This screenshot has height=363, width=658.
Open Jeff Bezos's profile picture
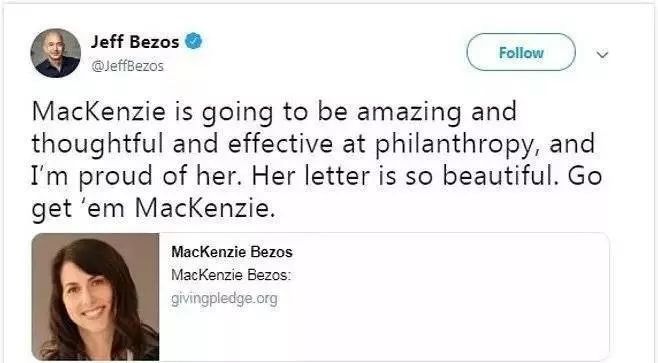click(55, 53)
